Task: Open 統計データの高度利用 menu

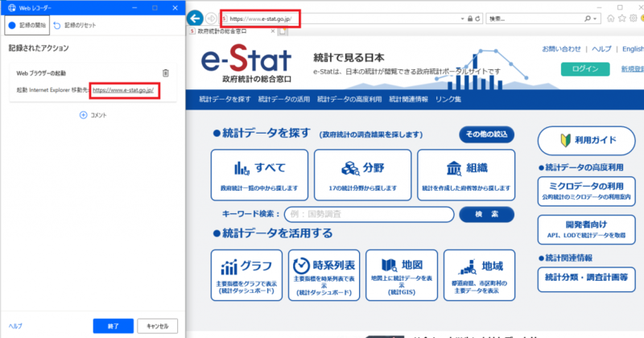Action: [349, 99]
